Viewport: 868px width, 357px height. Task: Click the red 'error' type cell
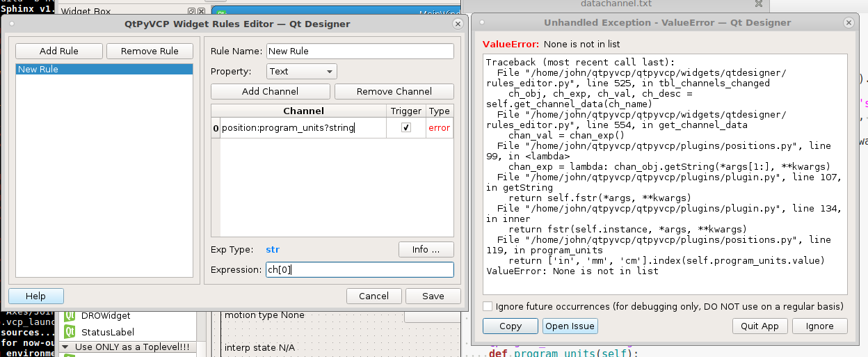pos(440,127)
